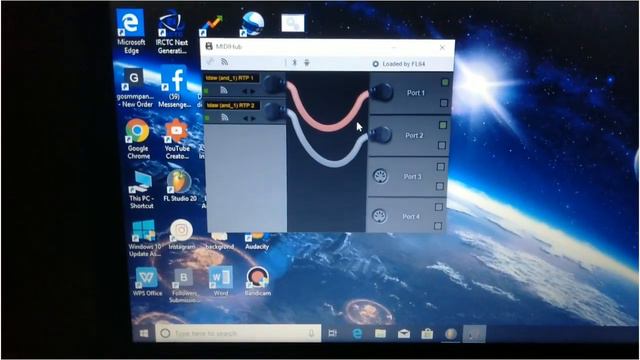Open YouTube Creator desktop shortcut
Screen dimensions: 640x360
click(176, 139)
